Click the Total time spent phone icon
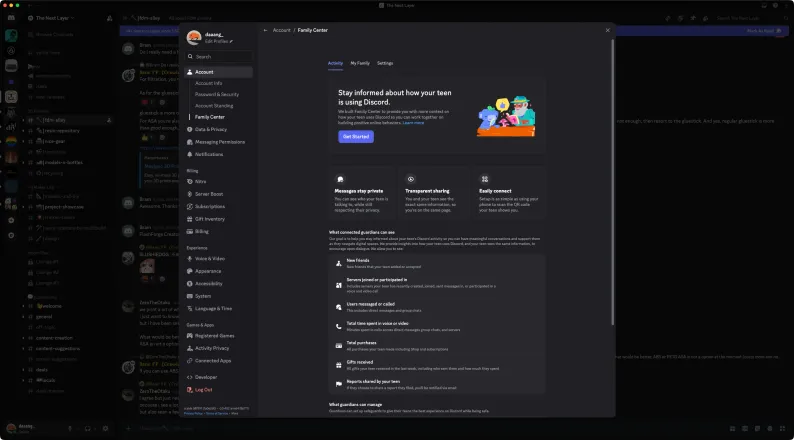The image size is (794, 440). point(339,327)
